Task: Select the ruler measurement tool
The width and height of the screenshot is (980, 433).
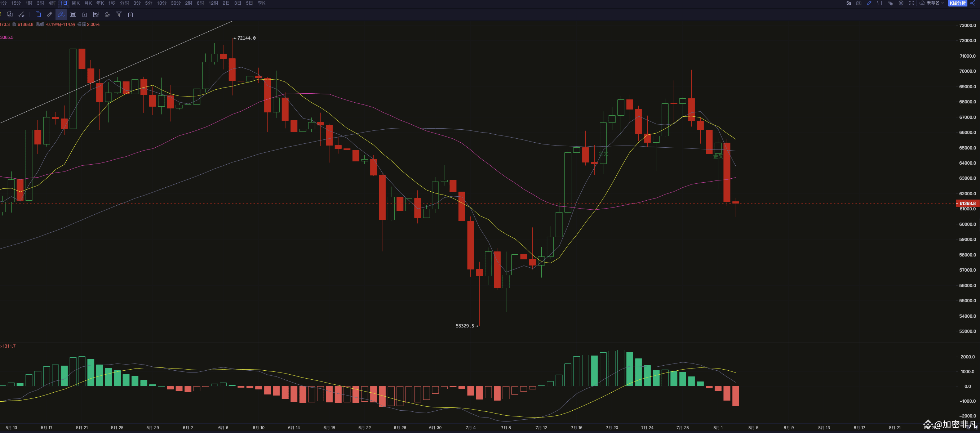Action: (x=49, y=14)
